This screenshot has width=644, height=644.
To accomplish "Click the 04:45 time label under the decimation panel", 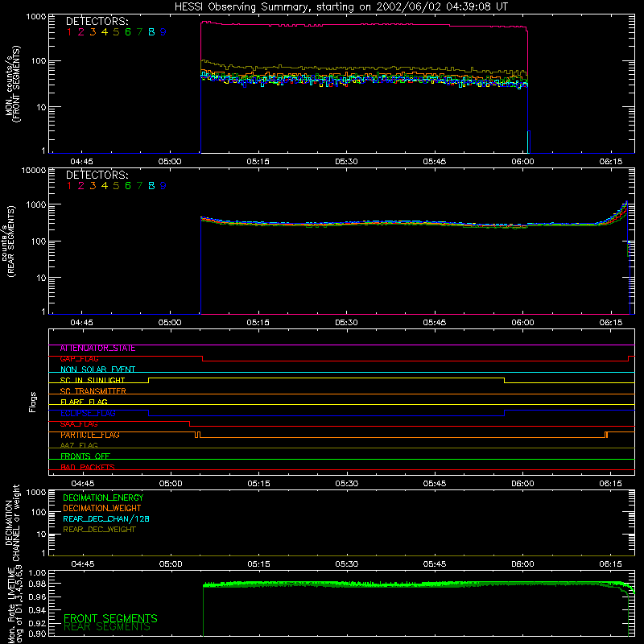I will [x=83, y=564].
